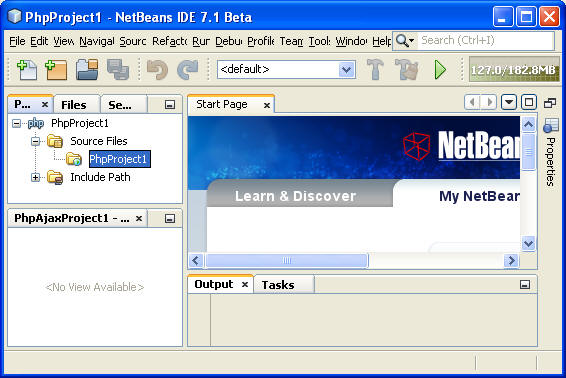
Task: Click the memory usage garbage collector bar
Action: pos(514,69)
